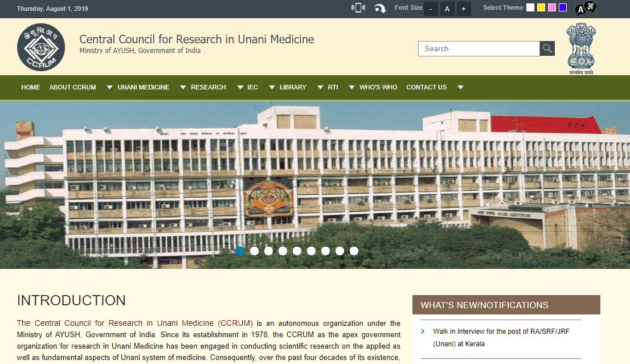Click the CCRUM circular logo
This screenshot has width=630, height=364.
pyautogui.click(x=41, y=47)
